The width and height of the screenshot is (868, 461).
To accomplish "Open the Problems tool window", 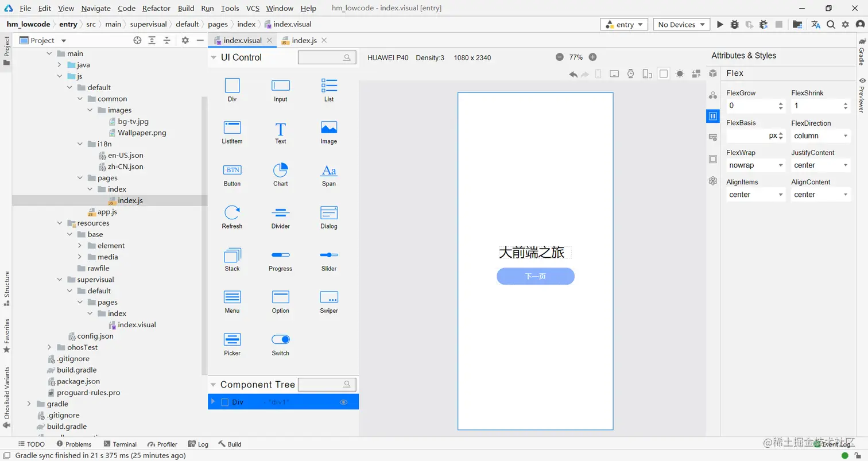I will pyautogui.click(x=74, y=444).
